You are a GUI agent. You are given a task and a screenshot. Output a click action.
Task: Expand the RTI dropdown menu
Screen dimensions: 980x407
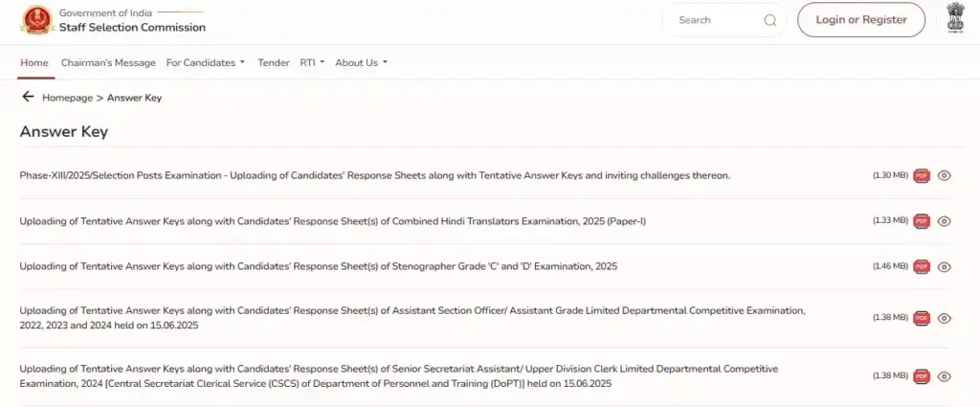[x=312, y=63]
